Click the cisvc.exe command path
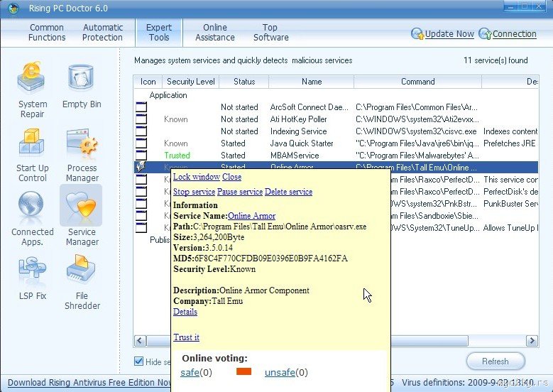The image size is (553, 392). 416,131
